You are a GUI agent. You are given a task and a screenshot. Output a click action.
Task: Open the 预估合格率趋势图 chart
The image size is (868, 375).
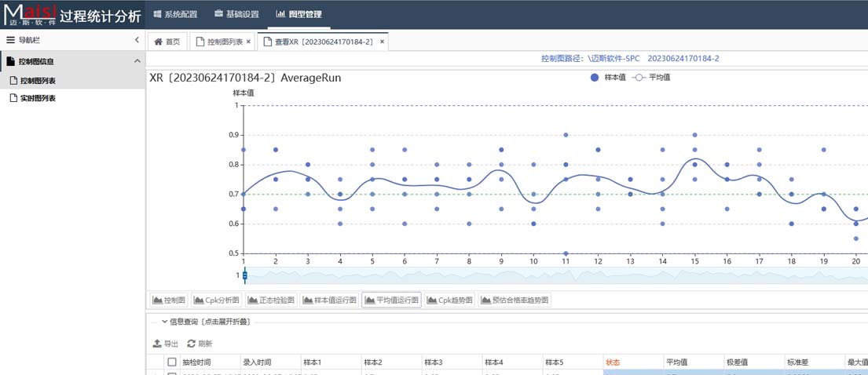coord(515,300)
